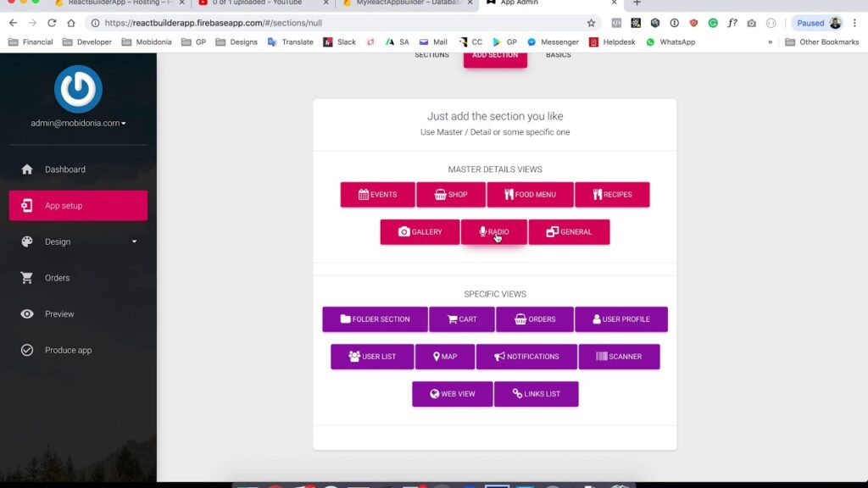
Task: Open the WhatsApp bookmark
Action: coord(670,42)
